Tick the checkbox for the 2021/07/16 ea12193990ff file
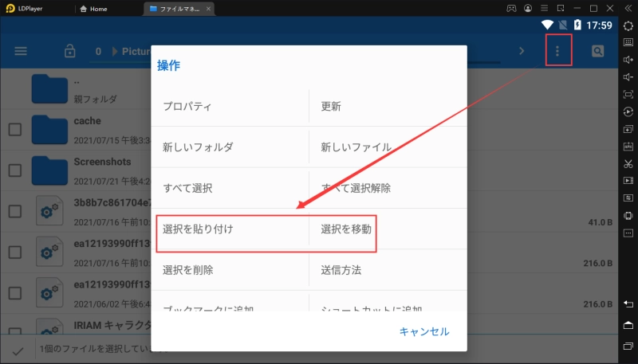Screen dimensions: 638x364 point(15,252)
